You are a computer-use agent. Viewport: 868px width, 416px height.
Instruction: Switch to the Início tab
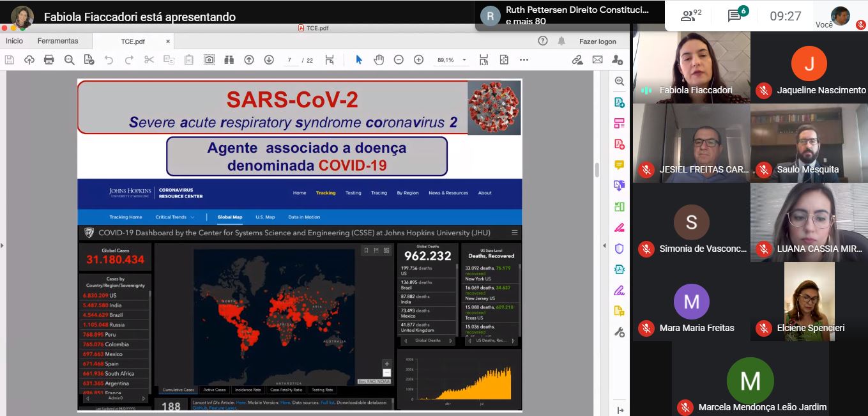click(14, 41)
